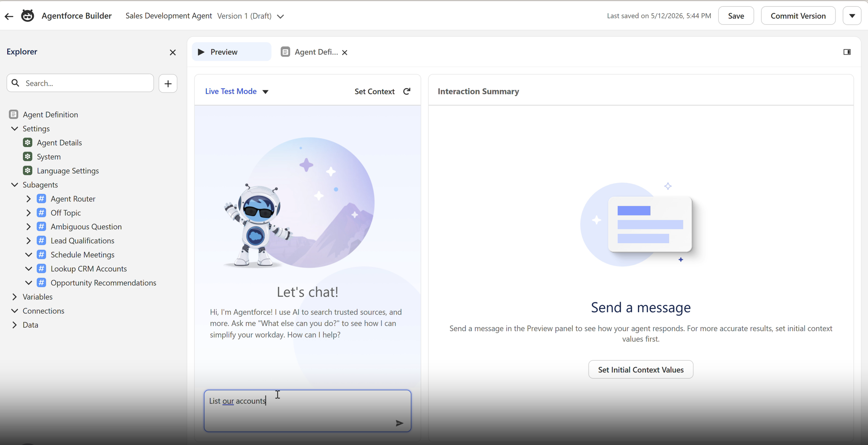Select Agent Definition in the tree

tap(50, 115)
